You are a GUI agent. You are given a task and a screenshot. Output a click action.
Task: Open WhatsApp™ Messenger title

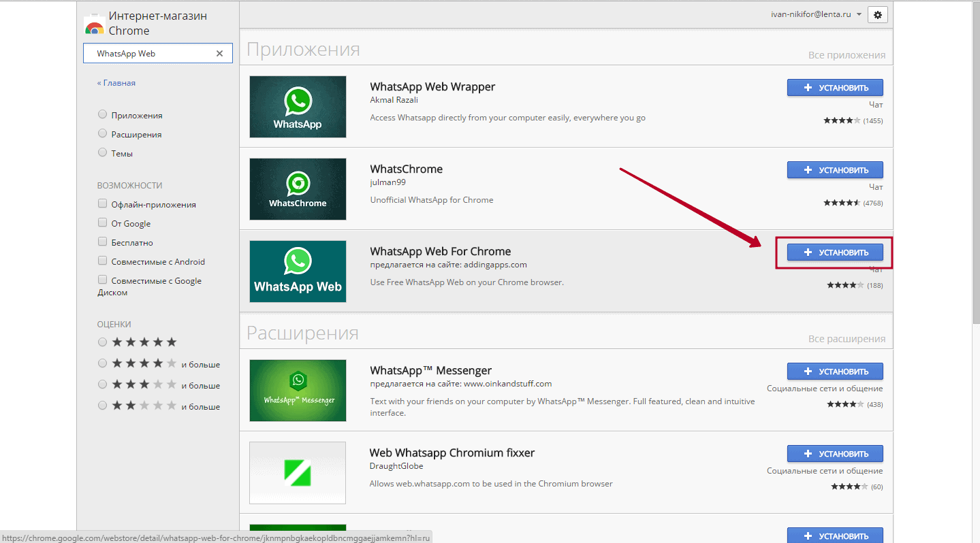(x=430, y=371)
